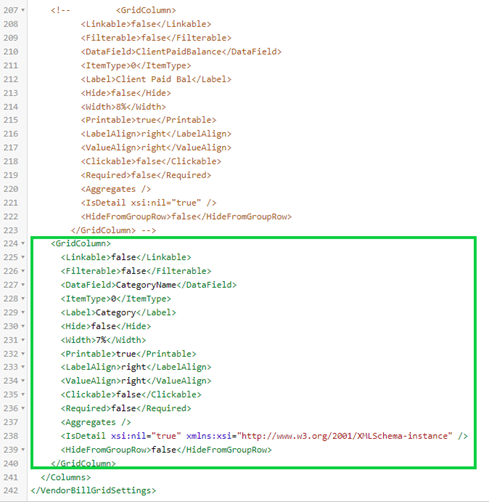Toggle fold arrow beside line 231
489x502 pixels.
point(23,340)
